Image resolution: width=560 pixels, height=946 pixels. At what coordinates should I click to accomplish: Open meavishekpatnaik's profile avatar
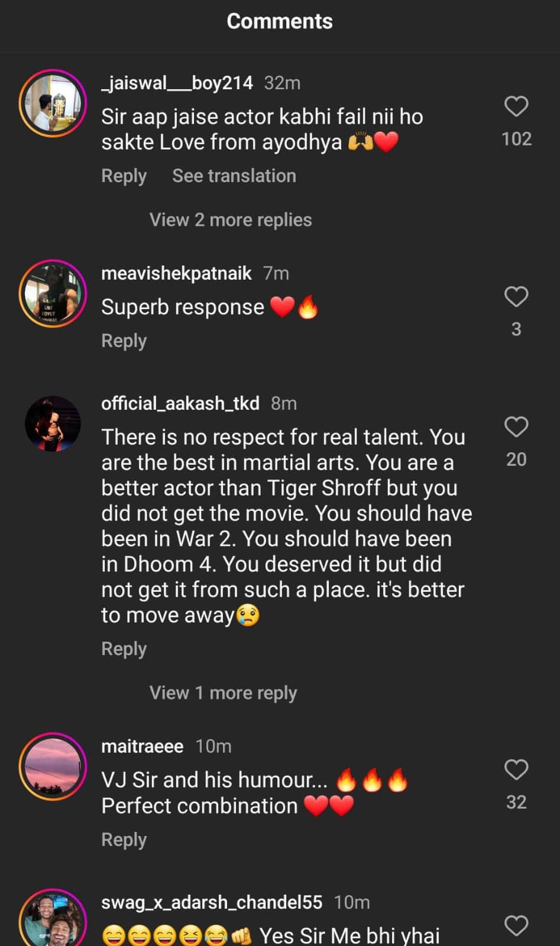tap(53, 294)
